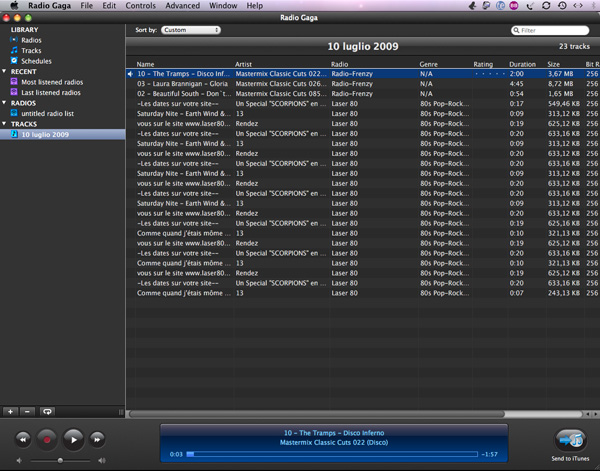Start recording with the red record button
Viewport: 600px width, 471px height.
pos(47,438)
